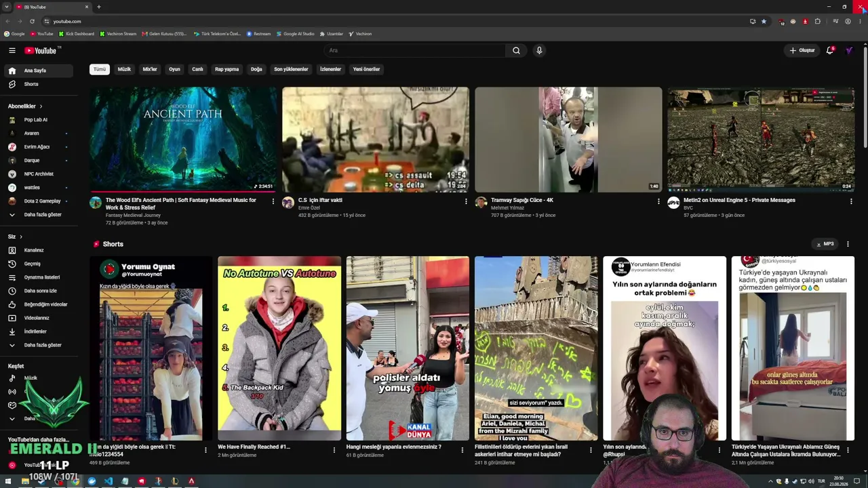Expand the Abonelikler section
Viewport: 868px width, 488px height.
pos(26,106)
